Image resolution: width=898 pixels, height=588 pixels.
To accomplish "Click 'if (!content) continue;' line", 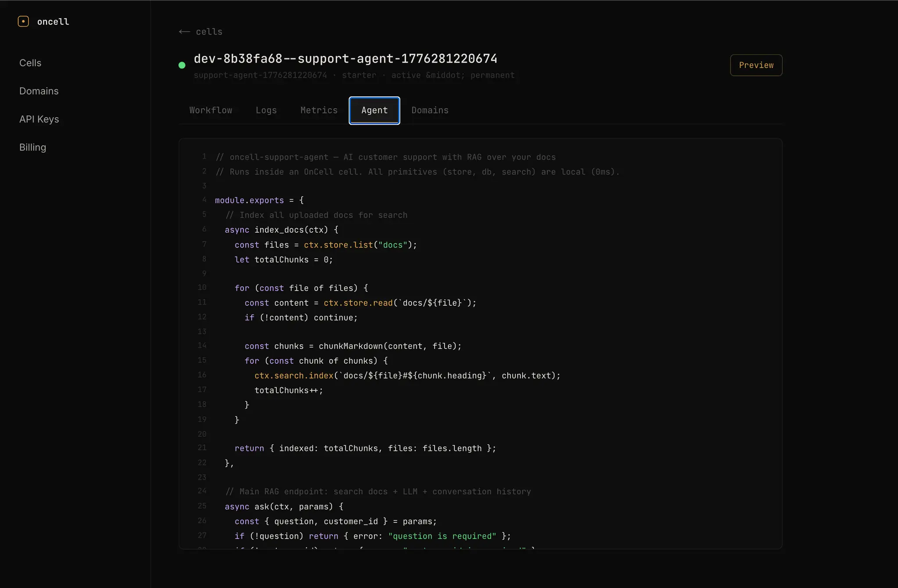I will click(301, 318).
